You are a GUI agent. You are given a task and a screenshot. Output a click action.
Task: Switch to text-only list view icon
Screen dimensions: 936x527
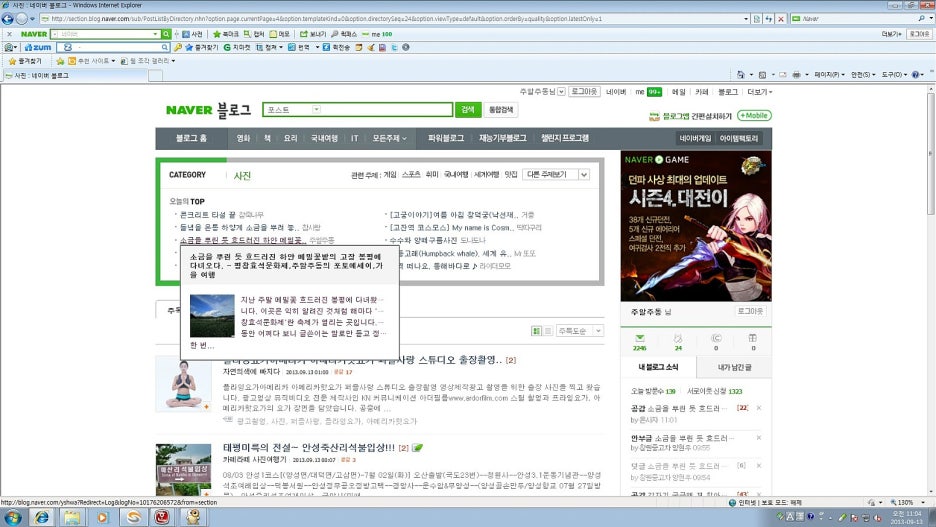click(x=547, y=331)
